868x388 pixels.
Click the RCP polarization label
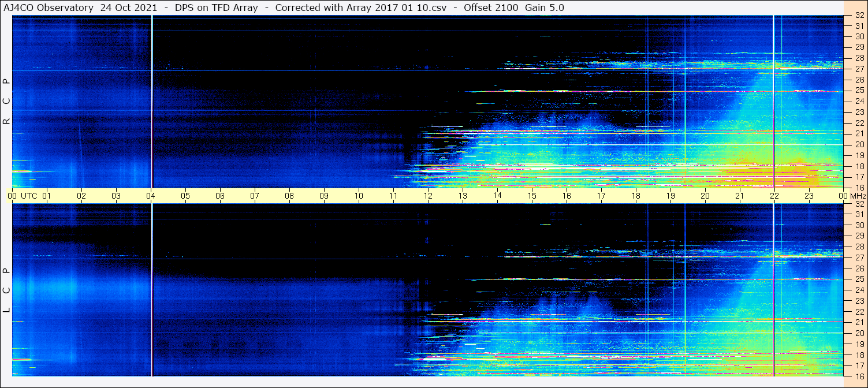coord(6,101)
